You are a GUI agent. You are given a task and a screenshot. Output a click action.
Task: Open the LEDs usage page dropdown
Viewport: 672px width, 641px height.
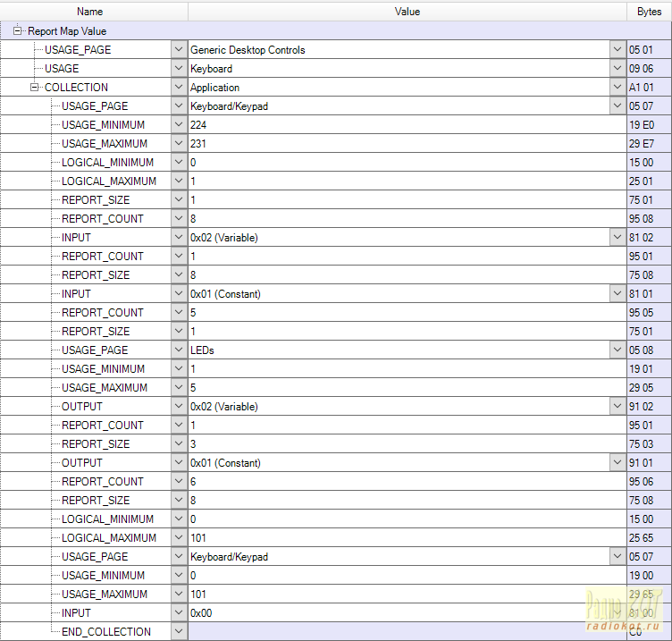[617, 350]
